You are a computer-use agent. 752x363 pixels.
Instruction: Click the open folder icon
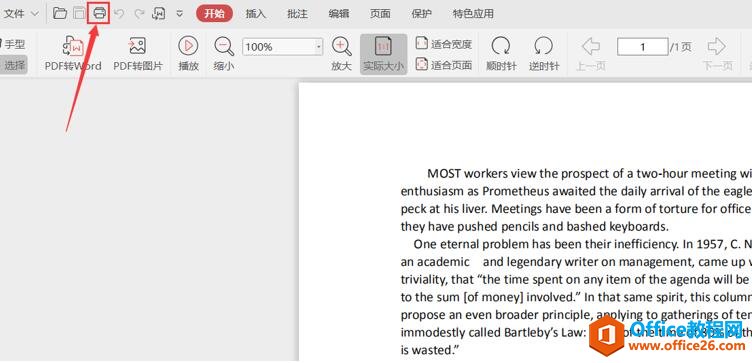(60, 13)
